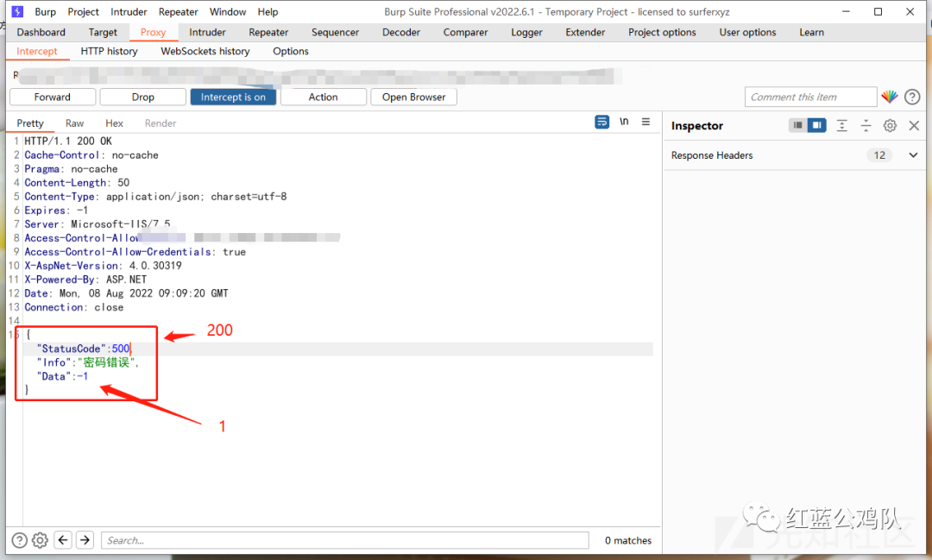
Task: Toggle the Intercept is on button
Action: (233, 97)
